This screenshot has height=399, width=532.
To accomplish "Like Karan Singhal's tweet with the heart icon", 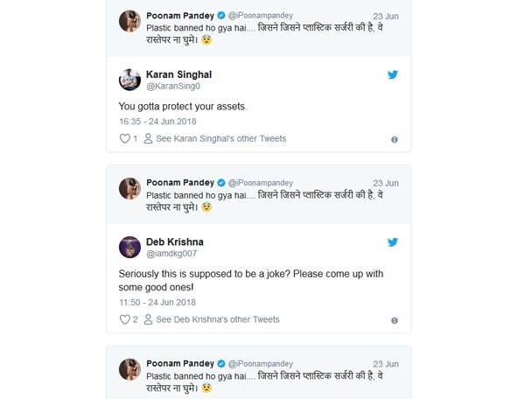I will 124,139.
